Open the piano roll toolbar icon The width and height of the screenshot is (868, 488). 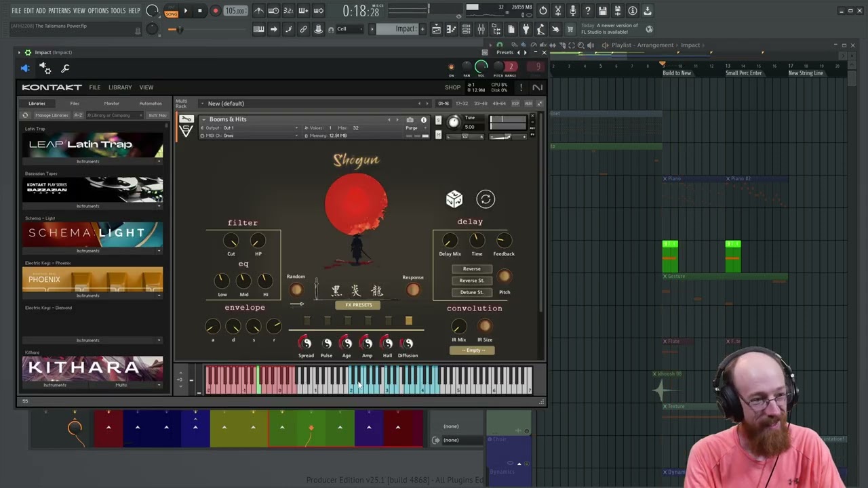coord(451,29)
